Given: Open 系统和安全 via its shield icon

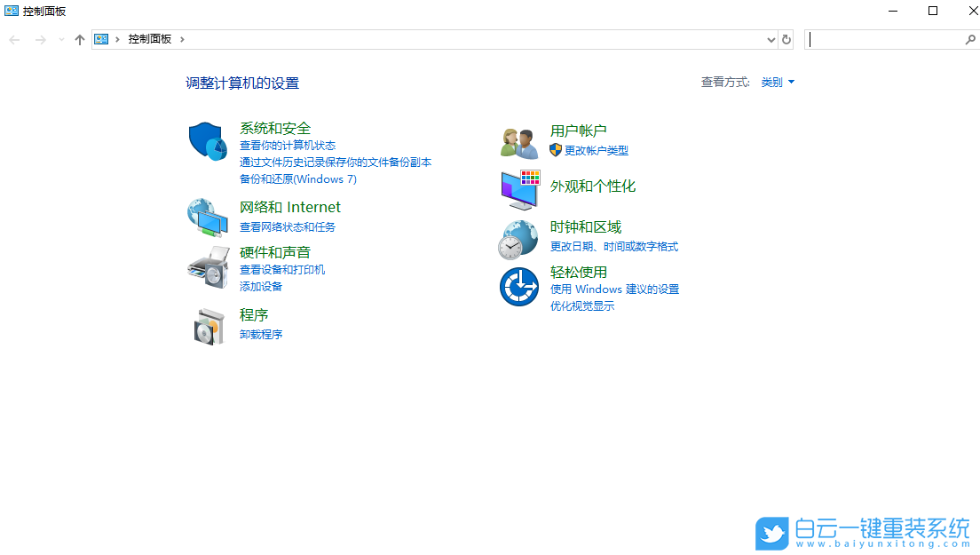Looking at the screenshot, I should coord(207,140).
